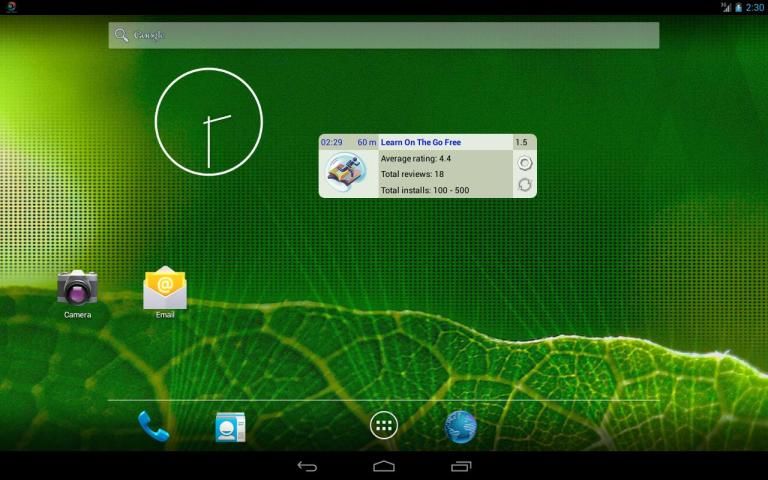Screen dimensions: 768x480
Task: Tap the widget settings hexagon icon
Action: (x=525, y=163)
